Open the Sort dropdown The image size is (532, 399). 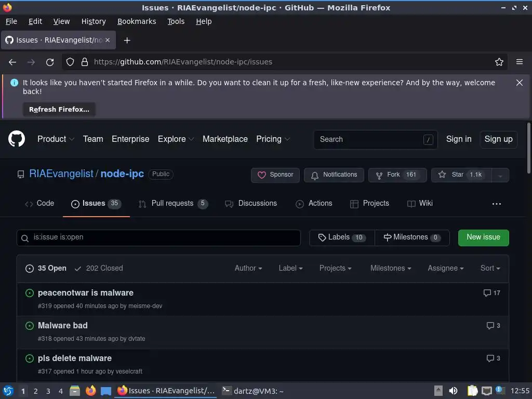490,269
